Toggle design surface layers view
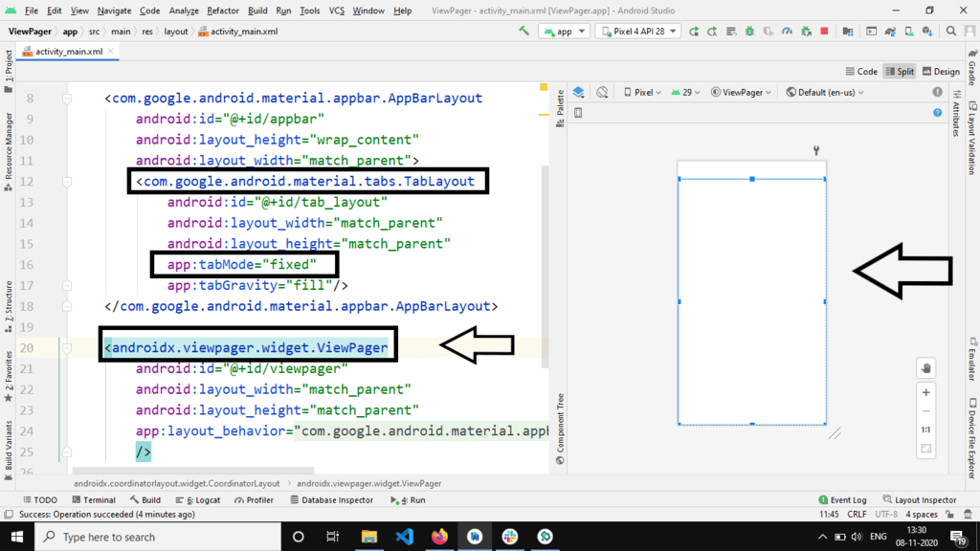This screenshot has height=551, width=980. 578,91
